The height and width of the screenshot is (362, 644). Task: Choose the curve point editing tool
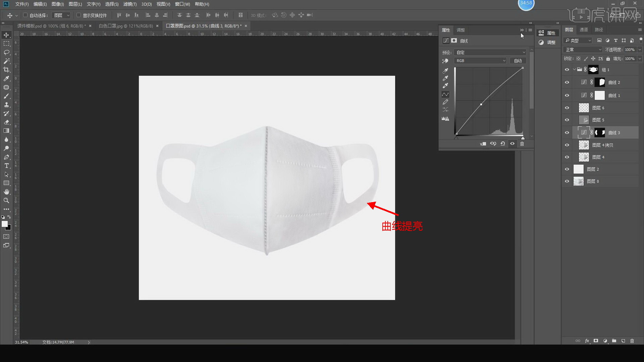(x=445, y=94)
